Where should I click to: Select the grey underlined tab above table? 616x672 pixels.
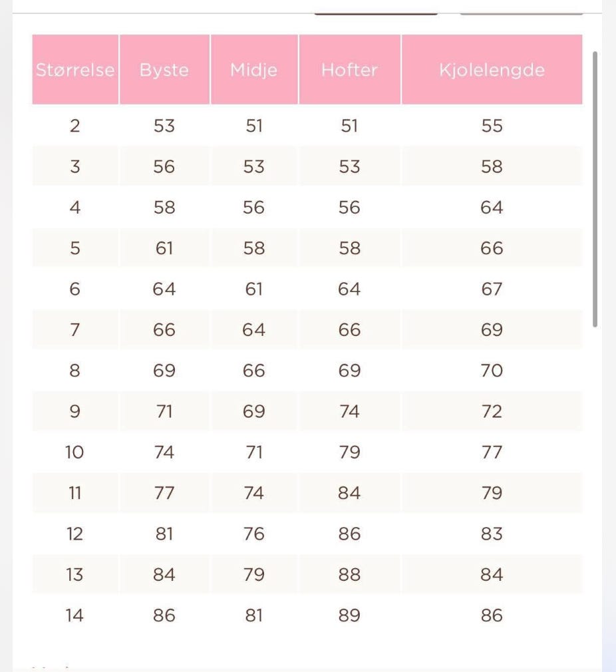(x=522, y=14)
